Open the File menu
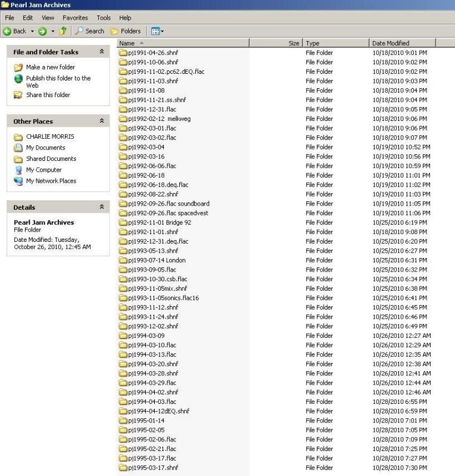 click(10, 18)
